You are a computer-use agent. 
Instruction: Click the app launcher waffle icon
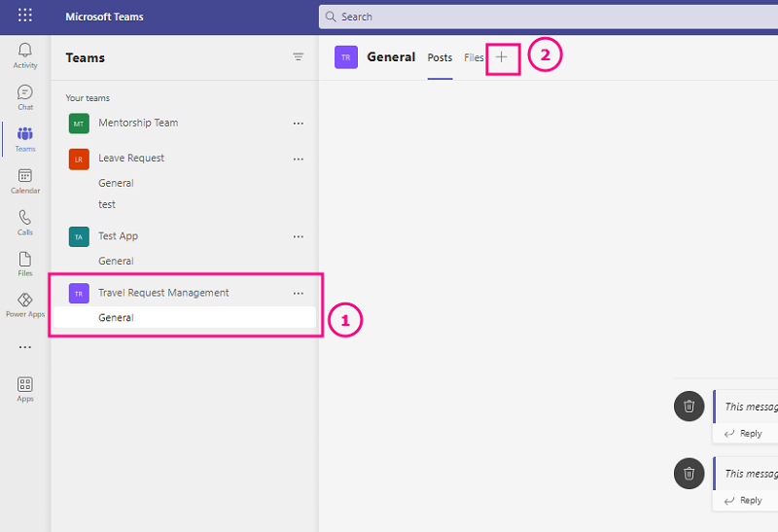(x=25, y=16)
